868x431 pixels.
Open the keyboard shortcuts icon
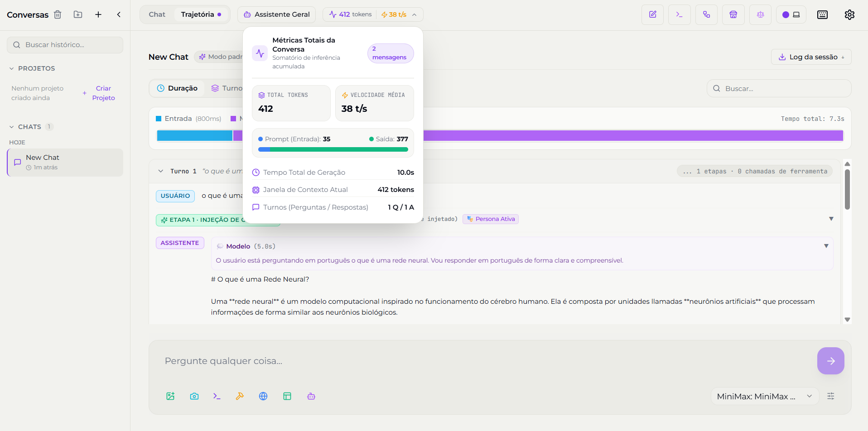(x=822, y=14)
